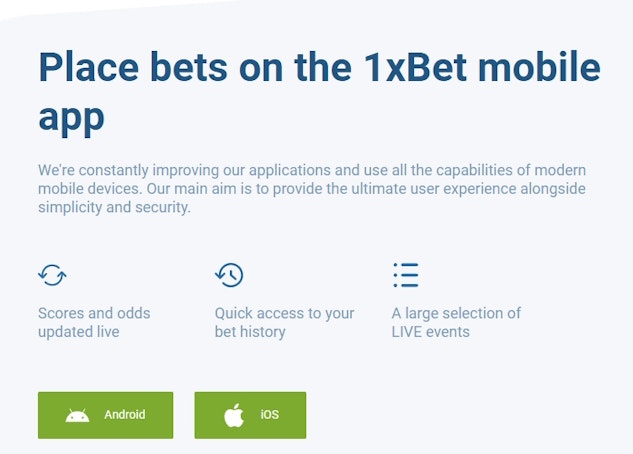Click the Android robot logo
Viewport: 633px width, 454px height.
77,415
